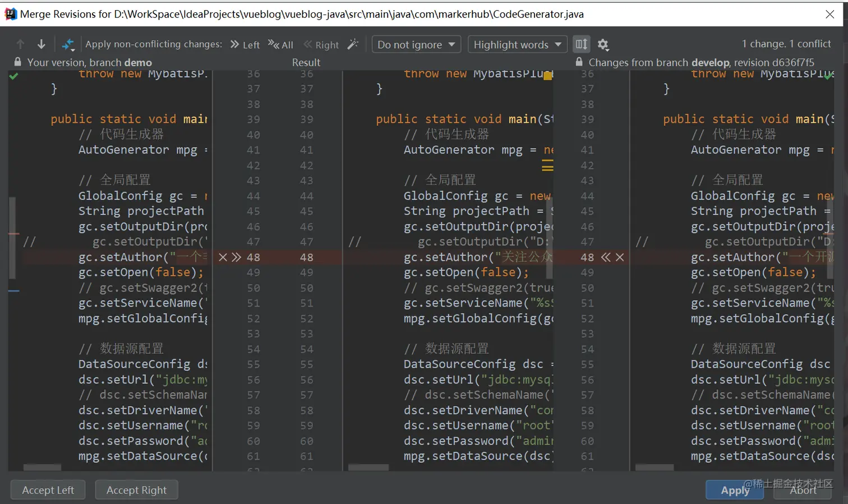Click left pane vertical scrollbar thumb

12,237
